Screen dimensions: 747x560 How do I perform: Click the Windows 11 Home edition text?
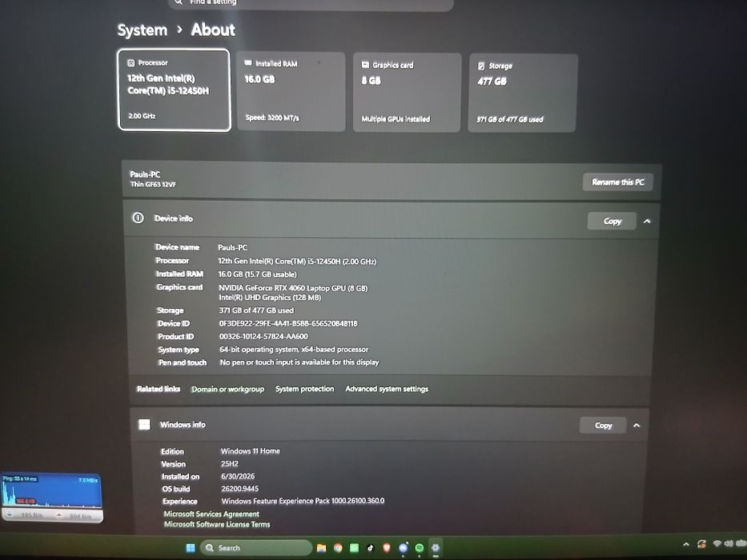[x=251, y=451]
